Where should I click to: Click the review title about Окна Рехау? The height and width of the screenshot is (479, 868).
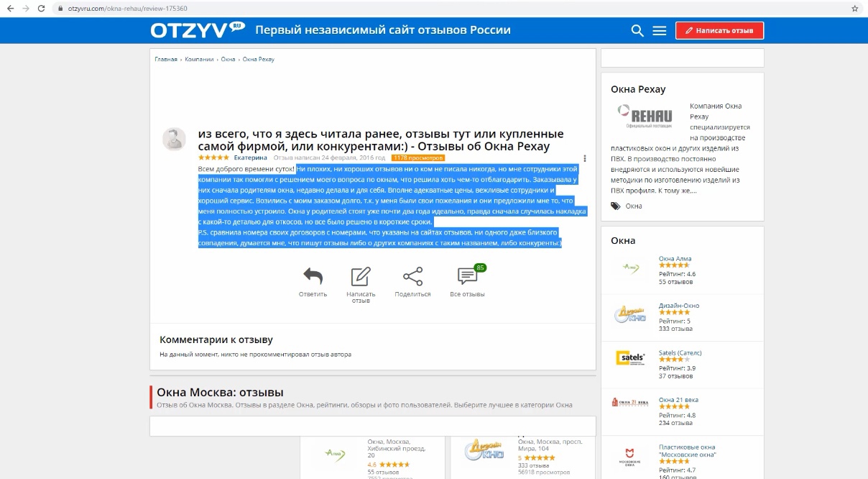click(379, 140)
